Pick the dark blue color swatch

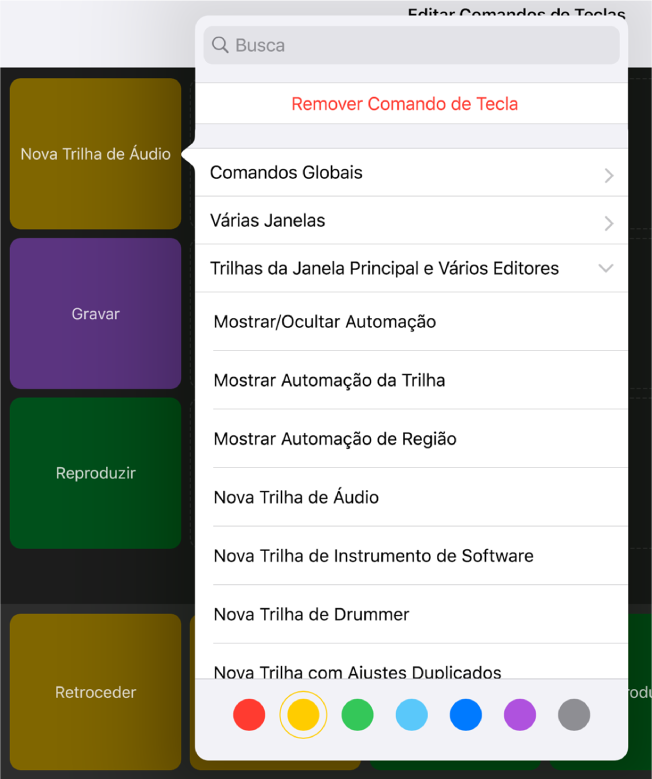coord(466,715)
